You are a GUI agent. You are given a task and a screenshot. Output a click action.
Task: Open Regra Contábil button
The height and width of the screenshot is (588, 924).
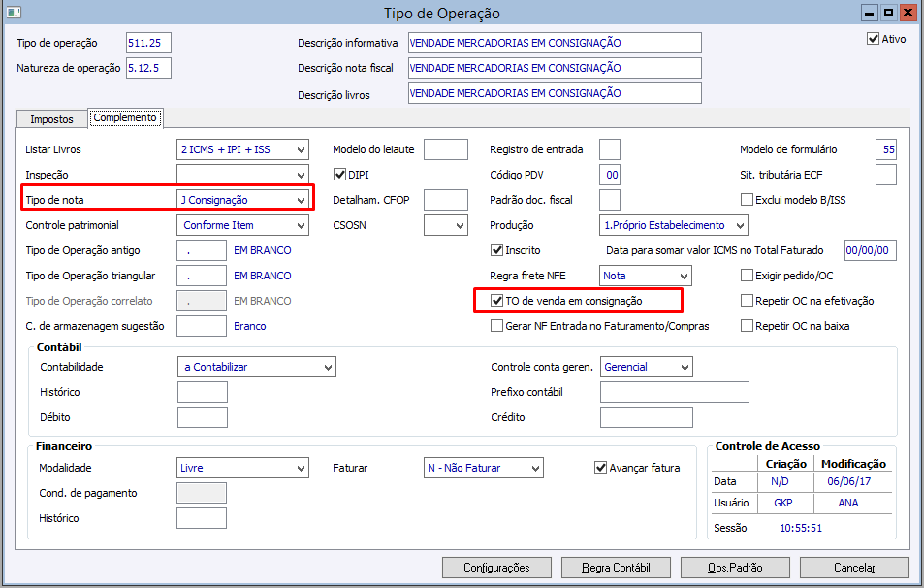coord(616,568)
